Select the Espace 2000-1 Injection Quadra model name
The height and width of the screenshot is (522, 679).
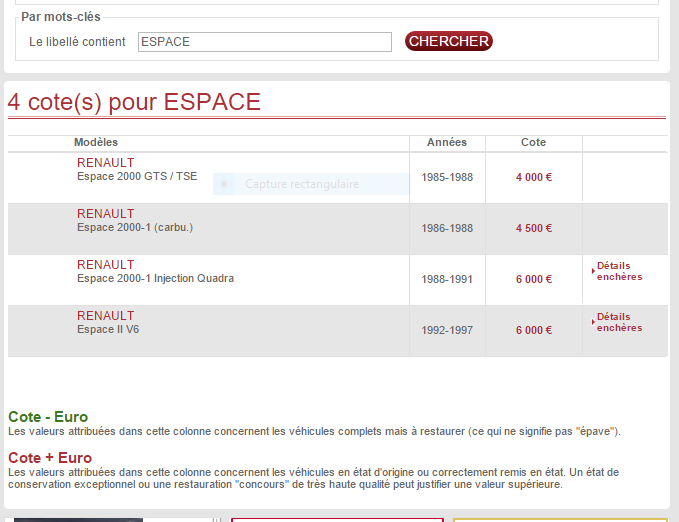(155, 278)
